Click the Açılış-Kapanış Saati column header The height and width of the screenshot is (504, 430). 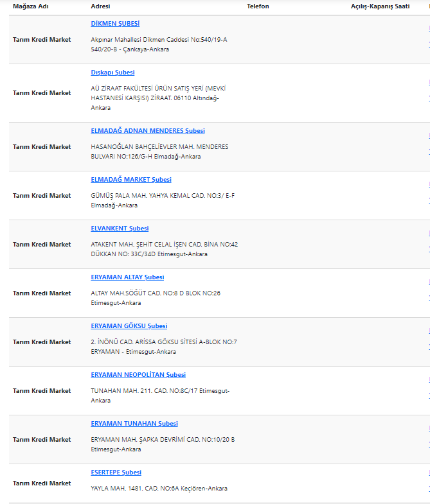[380, 6]
